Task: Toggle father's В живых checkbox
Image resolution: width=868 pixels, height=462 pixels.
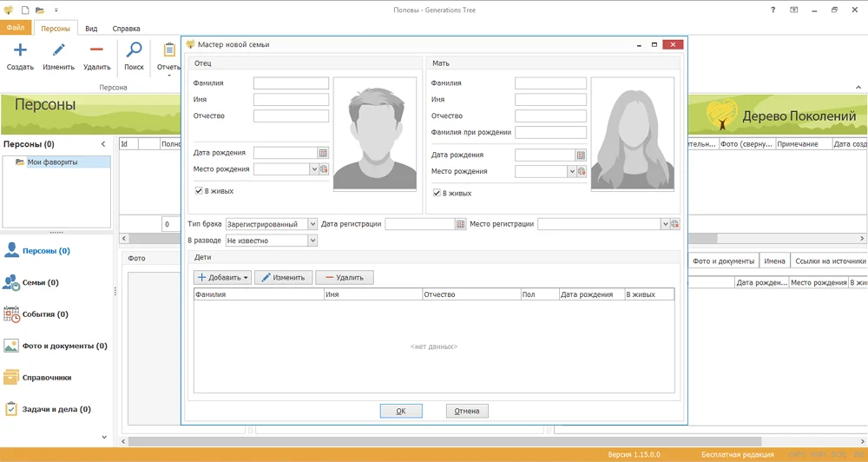Action: point(199,191)
